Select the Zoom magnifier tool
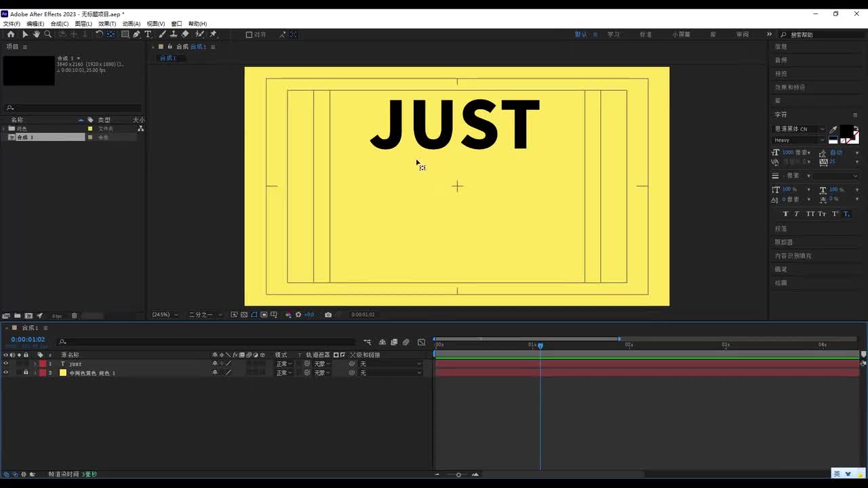 47,34
